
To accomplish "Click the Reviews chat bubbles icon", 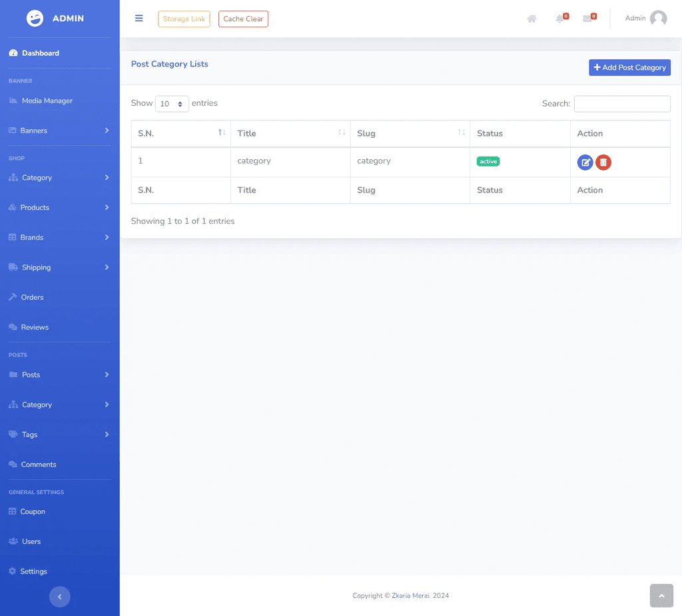I will point(13,327).
